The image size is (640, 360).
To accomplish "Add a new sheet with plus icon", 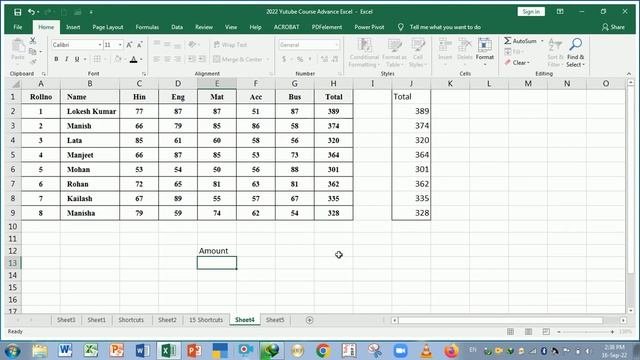I will pyautogui.click(x=309, y=320).
